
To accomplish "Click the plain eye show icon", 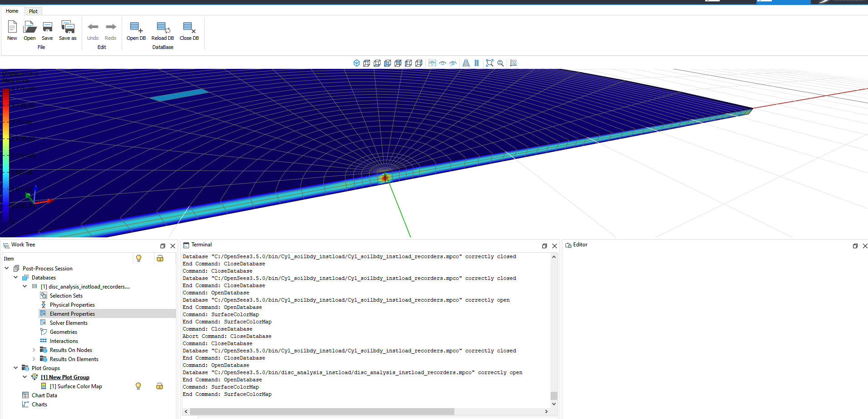I will tap(443, 63).
